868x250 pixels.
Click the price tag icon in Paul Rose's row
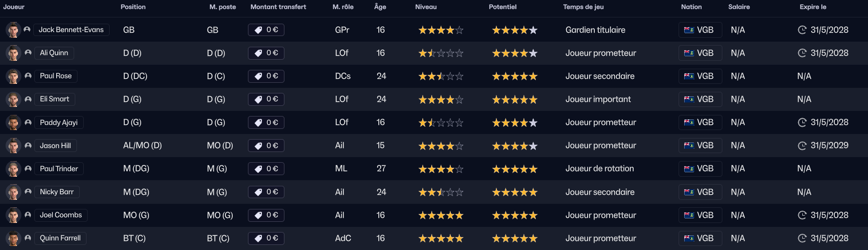pyautogui.click(x=259, y=76)
